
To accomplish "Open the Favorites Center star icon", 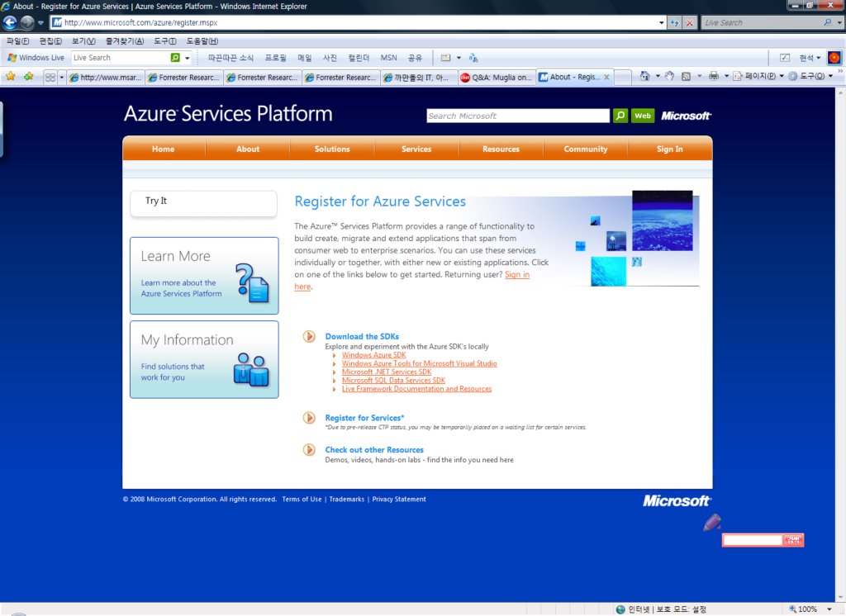I will point(10,77).
